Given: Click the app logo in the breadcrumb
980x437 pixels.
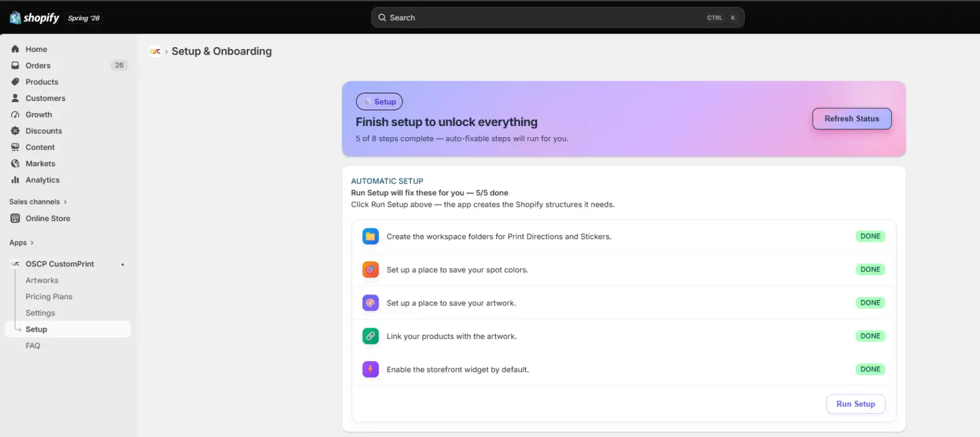Looking at the screenshot, I should (x=155, y=51).
